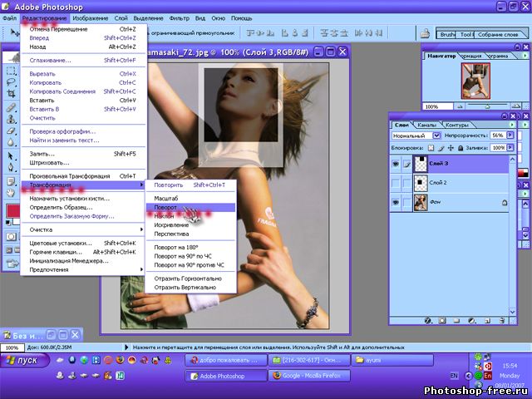This screenshot has width=532, height=399.
Task: Select the Lasso tool
Action: pyautogui.click(x=11, y=83)
